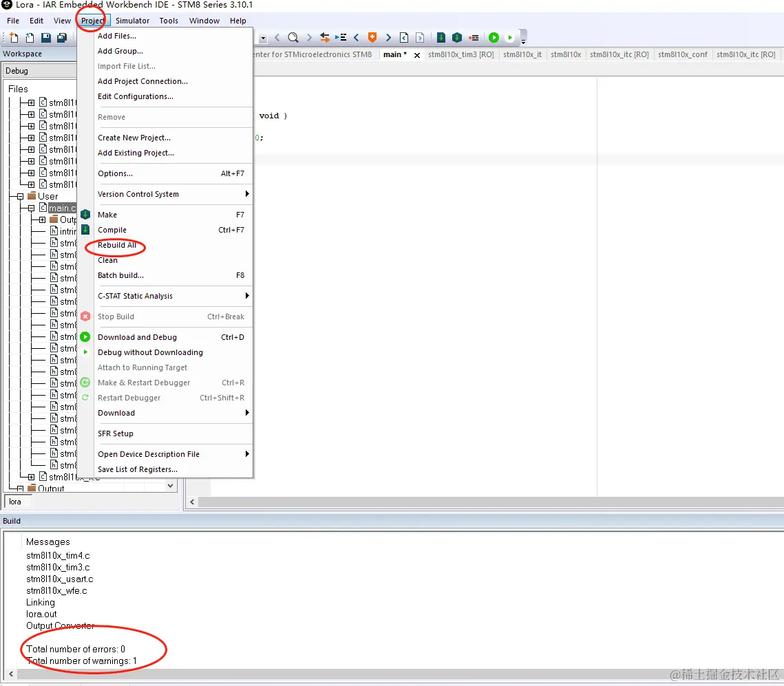This screenshot has width=784, height=686.
Task: Click the New Document toolbar icon
Action: coord(14,37)
